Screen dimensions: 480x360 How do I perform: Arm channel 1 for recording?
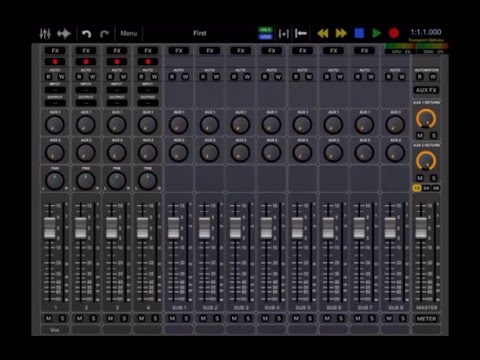(55, 62)
